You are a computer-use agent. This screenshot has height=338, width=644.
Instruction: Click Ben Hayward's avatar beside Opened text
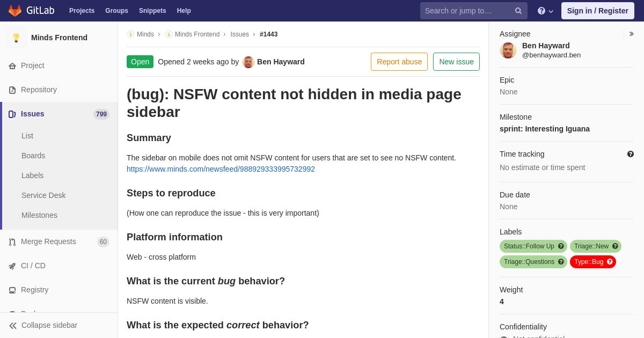point(248,62)
